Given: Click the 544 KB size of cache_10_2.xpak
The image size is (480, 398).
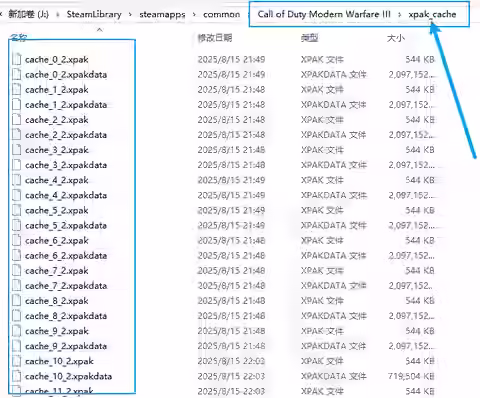Looking at the screenshot, I should (x=420, y=361).
